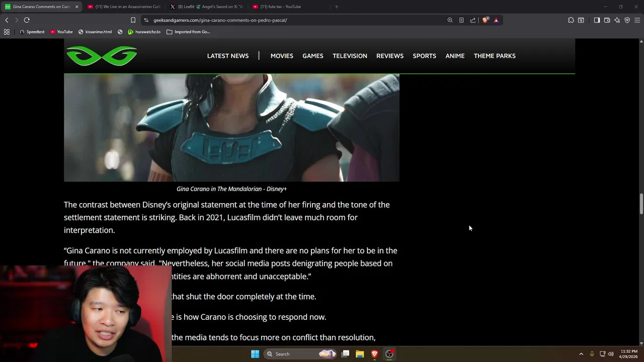
Task: Click the globe bookmark icon before hurawatchz
Action: (x=120, y=32)
